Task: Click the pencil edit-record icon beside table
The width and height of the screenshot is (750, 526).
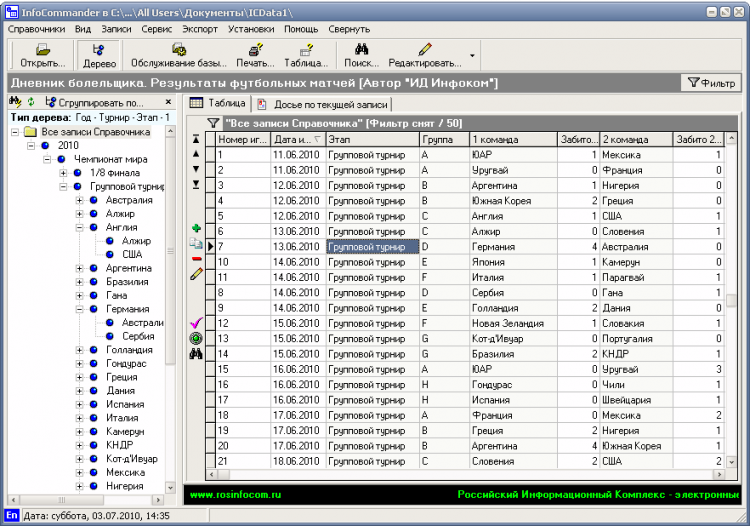Action: click(x=196, y=274)
